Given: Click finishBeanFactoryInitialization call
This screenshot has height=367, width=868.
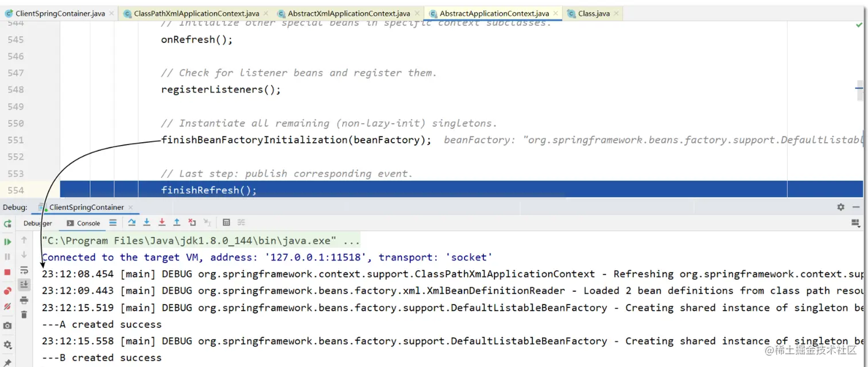Looking at the screenshot, I should pos(296,140).
